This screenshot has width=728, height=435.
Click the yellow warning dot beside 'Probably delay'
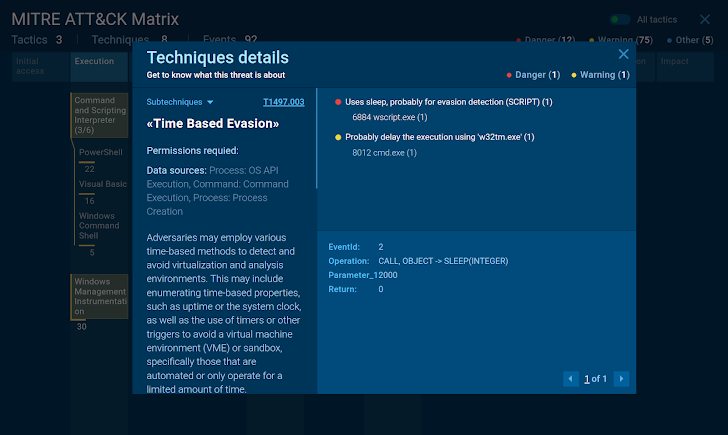[338, 137]
